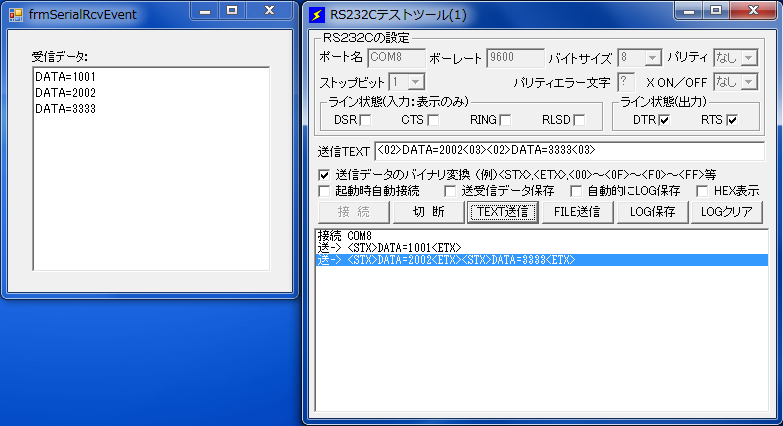783x426 pixels.
Task: Open the パリティ dropdown
Action: point(748,58)
